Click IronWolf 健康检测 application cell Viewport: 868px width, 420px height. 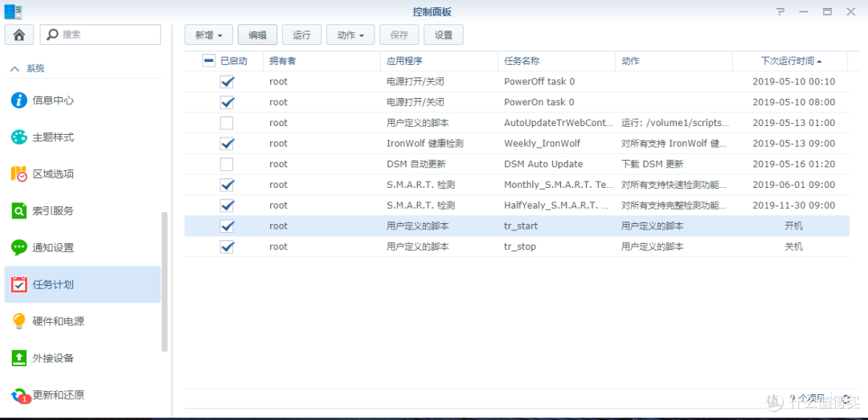(x=425, y=143)
